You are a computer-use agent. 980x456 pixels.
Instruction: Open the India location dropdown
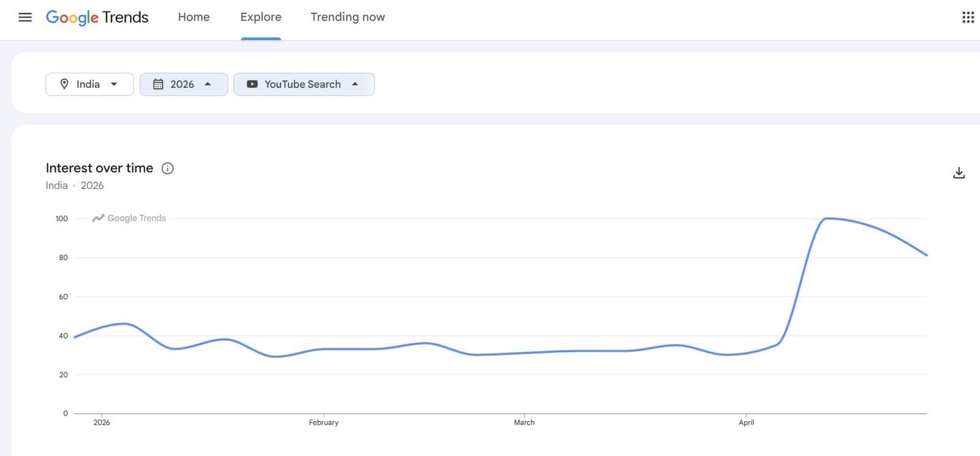coord(89,84)
